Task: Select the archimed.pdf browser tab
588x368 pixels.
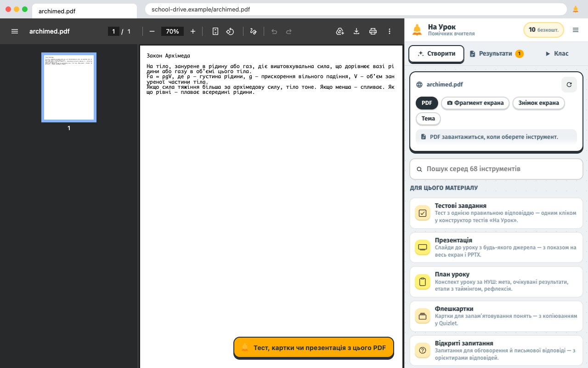Action: click(84, 11)
